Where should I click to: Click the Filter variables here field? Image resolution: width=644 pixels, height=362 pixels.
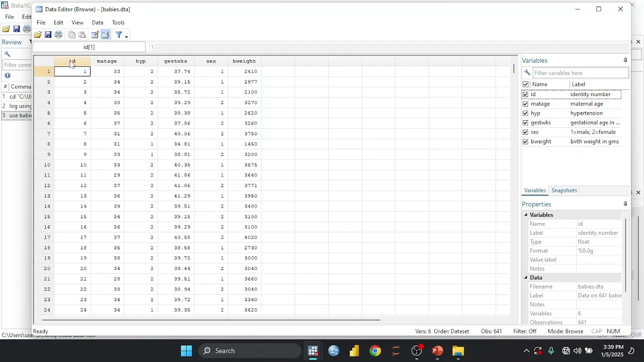(x=581, y=73)
